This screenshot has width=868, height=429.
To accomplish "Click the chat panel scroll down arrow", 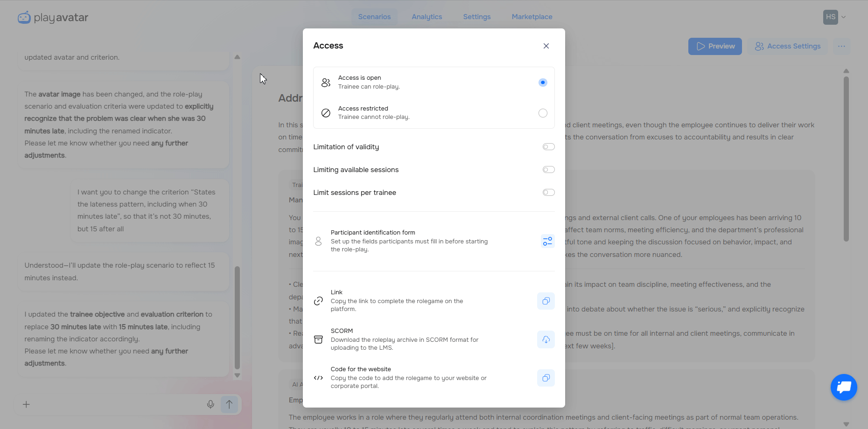I will [237, 375].
